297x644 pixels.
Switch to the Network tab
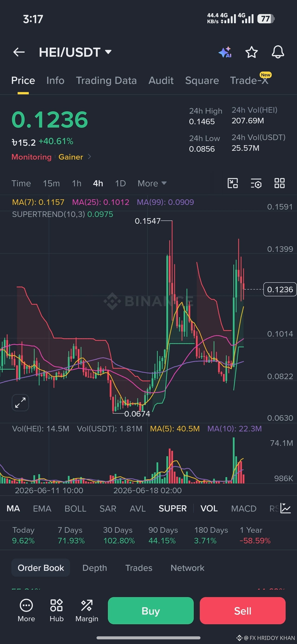point(187,568)
